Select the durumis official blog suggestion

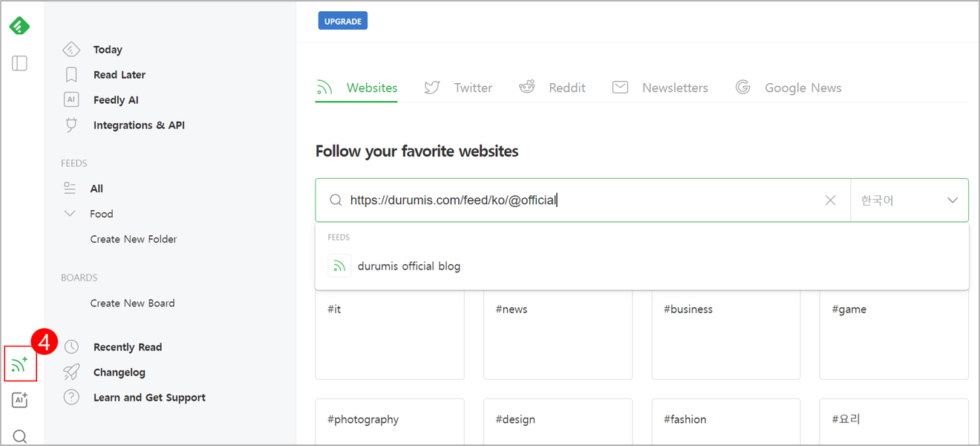coord(641,266)
